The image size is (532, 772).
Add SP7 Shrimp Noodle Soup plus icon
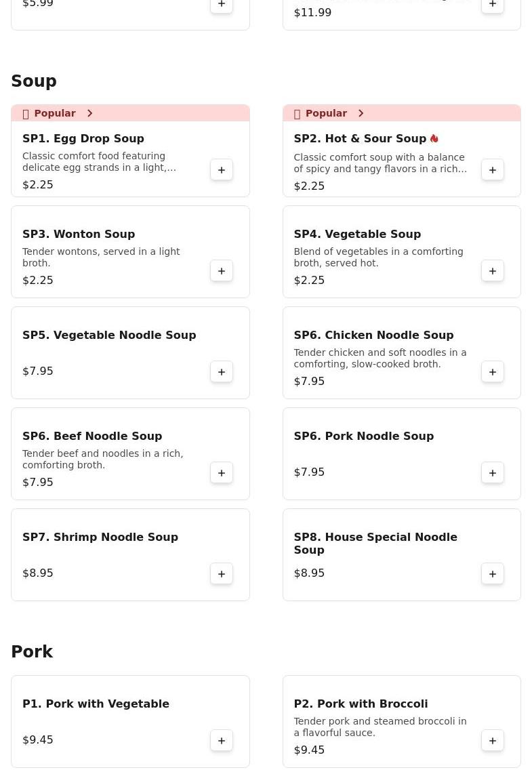(x=222, y=573)
